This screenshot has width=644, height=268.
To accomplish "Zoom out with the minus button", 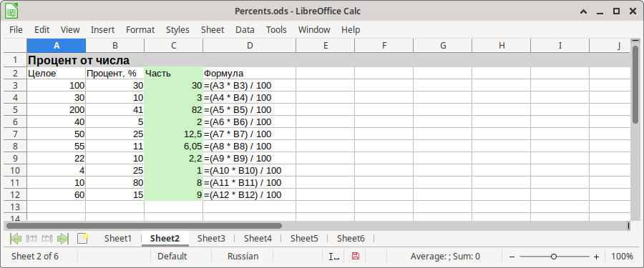I will pyautogui.click(x=512, y=257).
